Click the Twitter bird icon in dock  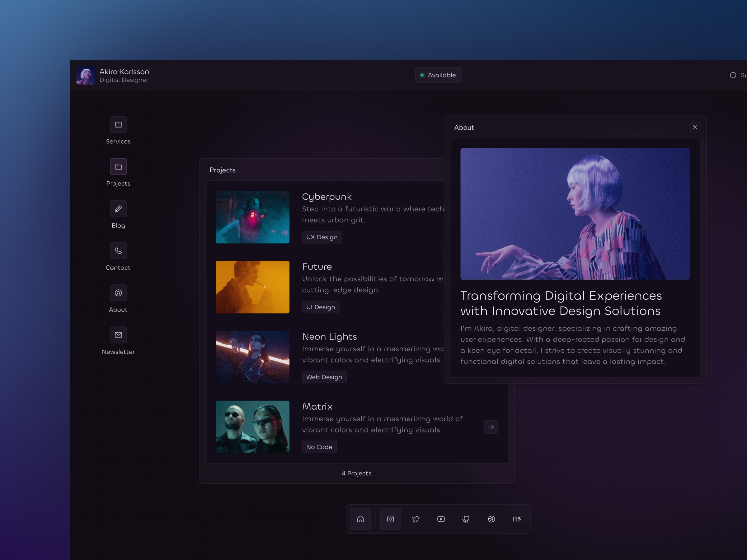click(416, 519)
